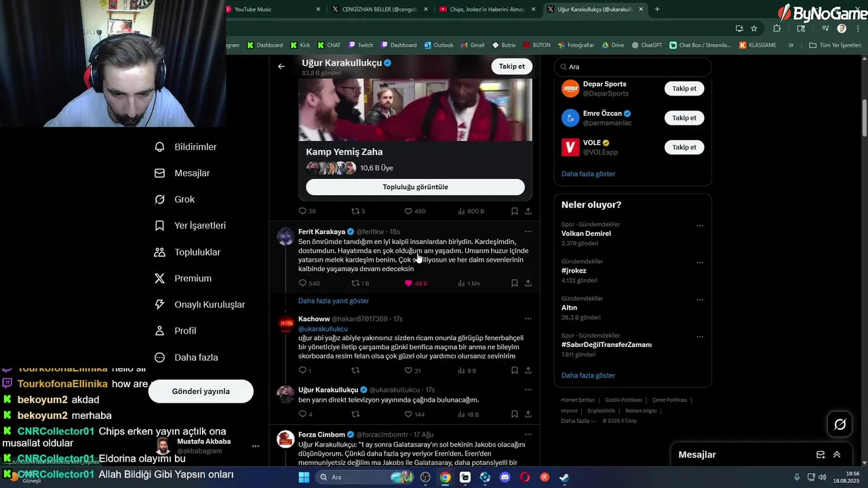This screenshot has width=868, height=488.
Task: Reply to Kachoww's tweet showing 1 reply
Action: point(305,371)
